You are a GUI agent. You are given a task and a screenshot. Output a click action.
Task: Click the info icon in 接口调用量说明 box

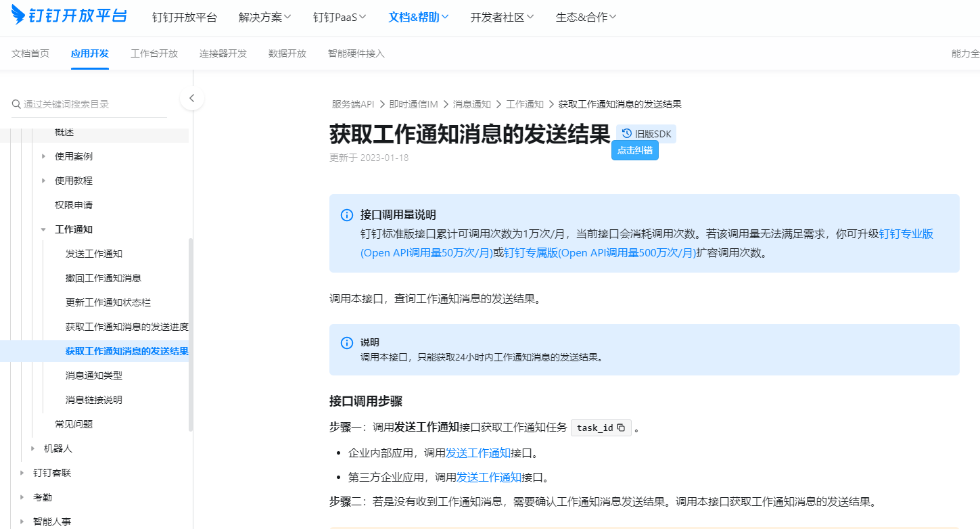347,215
